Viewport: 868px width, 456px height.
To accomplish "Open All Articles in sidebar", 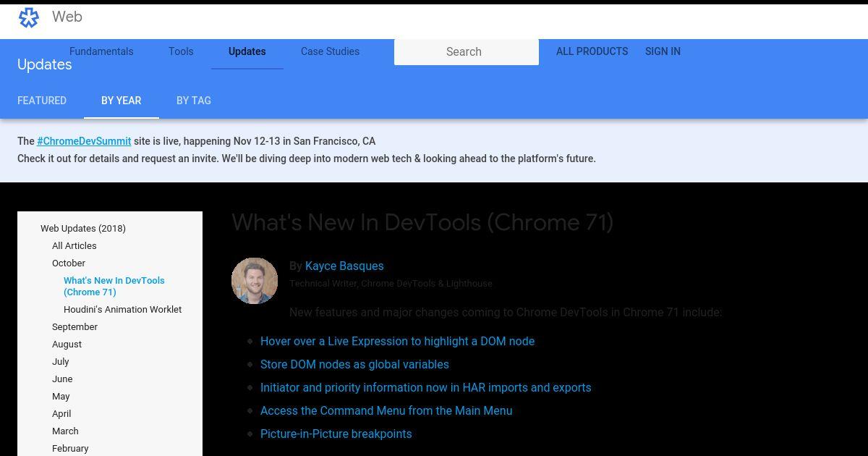I will [75, 245].
